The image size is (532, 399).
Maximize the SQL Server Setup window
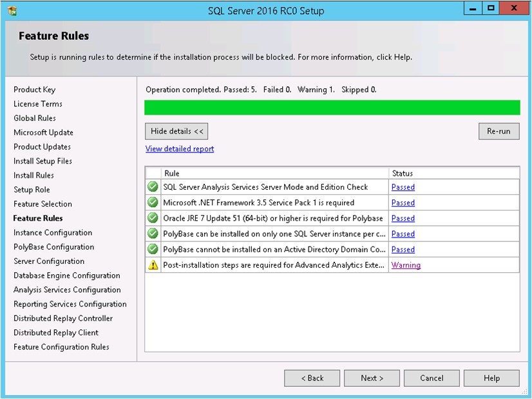pyautogui.click(x=491, y=8)
